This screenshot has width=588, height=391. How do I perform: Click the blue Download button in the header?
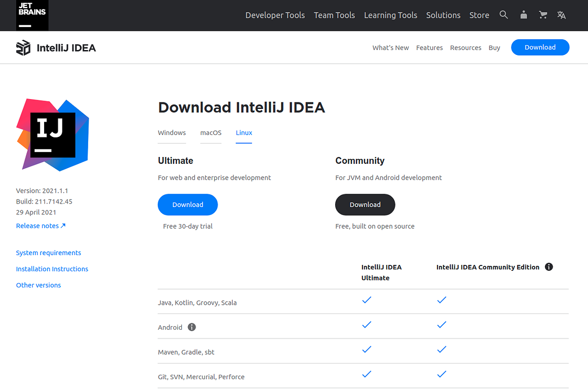[540, 47]
